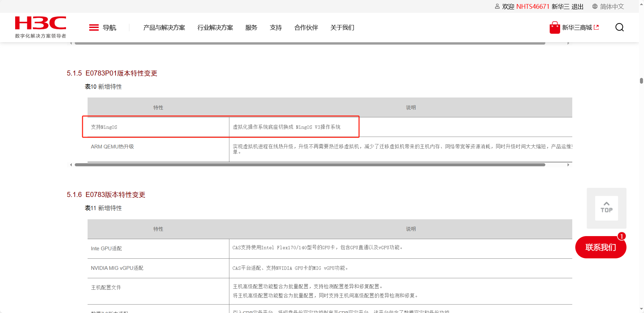Click the 表10 新增特性 caption
The image size is (644, 313).
click(103, 87)
